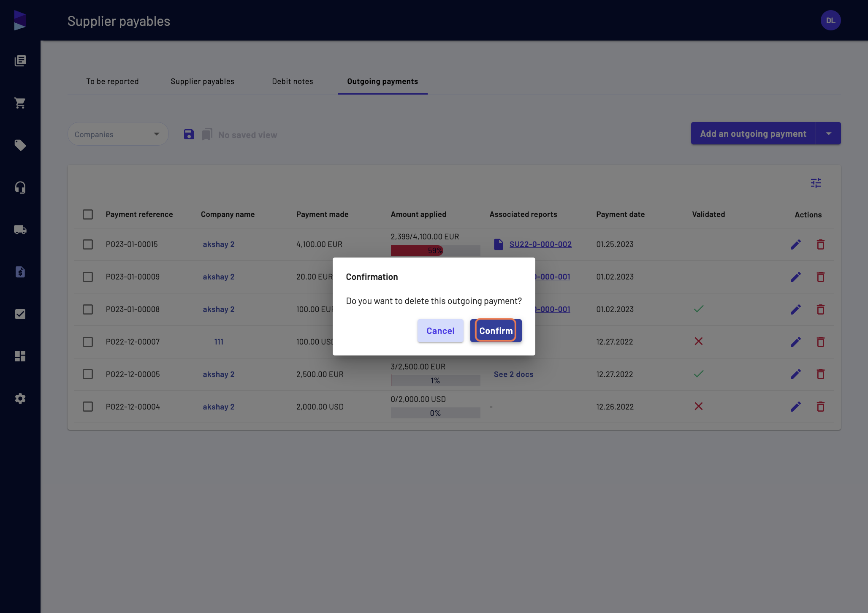Switch to the Supplier payables tab
Viewport: 868px width, 613px height.
[202, 81]
